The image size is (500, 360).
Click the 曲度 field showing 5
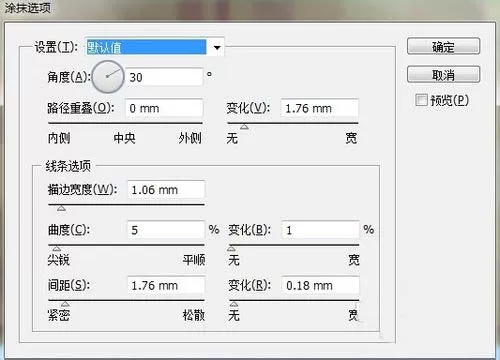click(166, 230)
